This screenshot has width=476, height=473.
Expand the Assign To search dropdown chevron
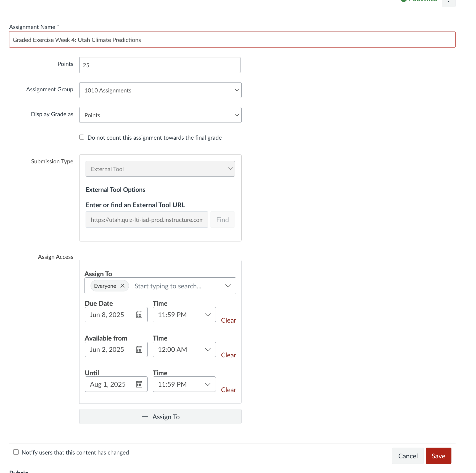(228, 286)
